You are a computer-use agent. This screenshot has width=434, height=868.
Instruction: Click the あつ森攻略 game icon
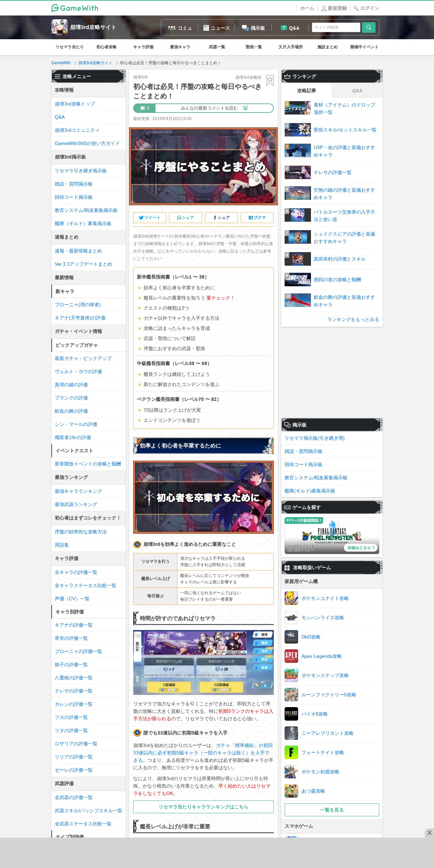(291, 791)
